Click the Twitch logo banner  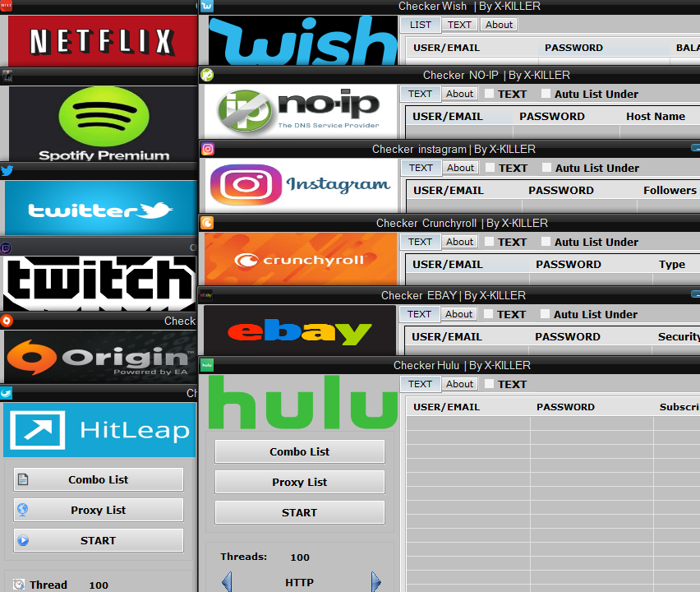[99, 283]
